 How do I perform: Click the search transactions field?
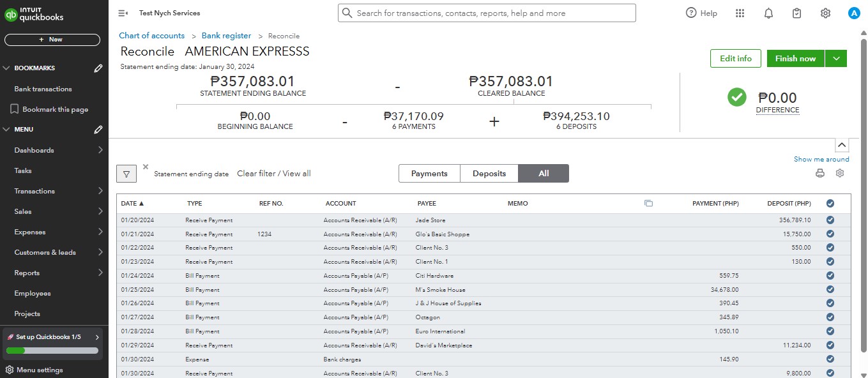click(x=487, y=13)
